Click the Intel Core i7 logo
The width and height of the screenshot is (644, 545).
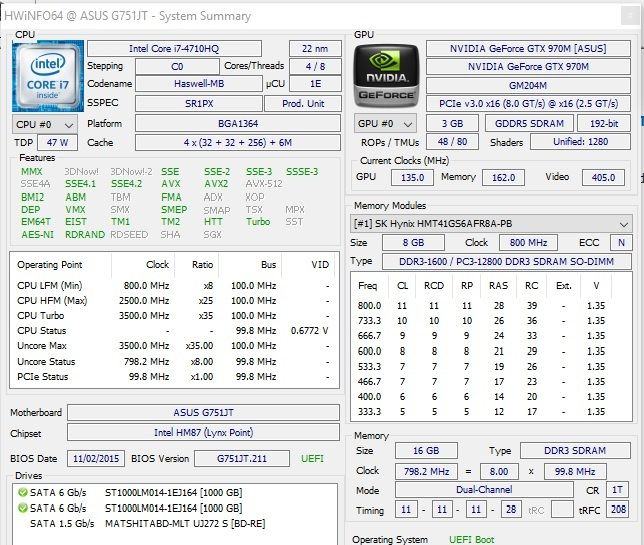[x=48, y=76]
